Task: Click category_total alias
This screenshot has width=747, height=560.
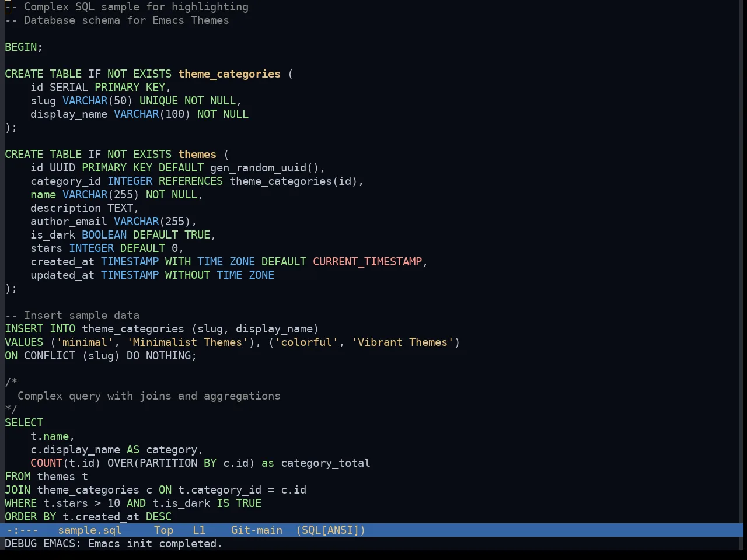Action: click(326, 463)
